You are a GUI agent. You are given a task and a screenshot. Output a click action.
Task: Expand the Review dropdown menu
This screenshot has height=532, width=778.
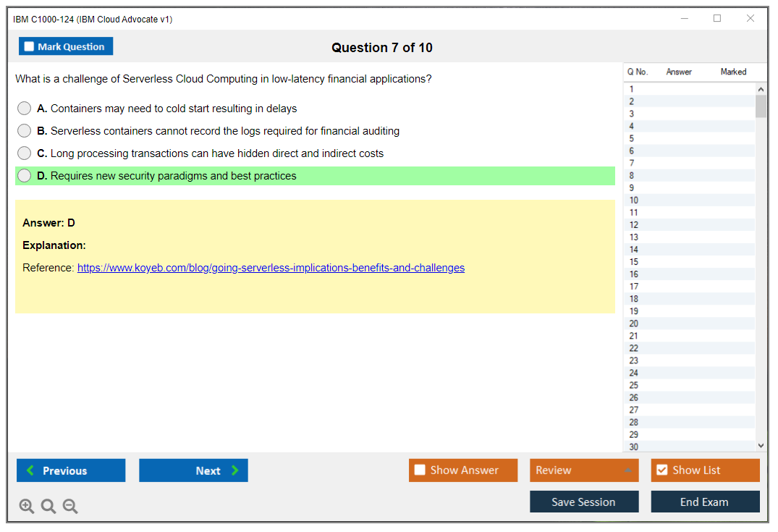coord(627,470)
